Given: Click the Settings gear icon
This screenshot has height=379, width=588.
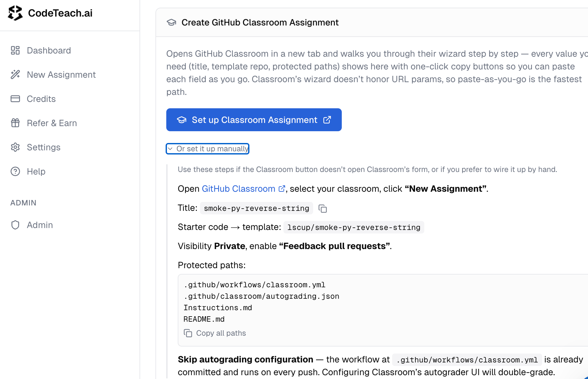Looking at the screenshot, I should point(15,147).
